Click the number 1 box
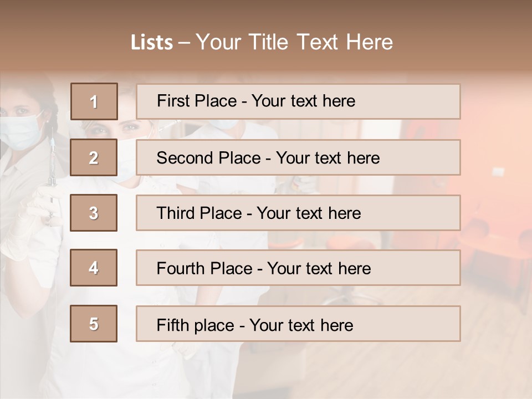532x399 pixels. (94, 101)
